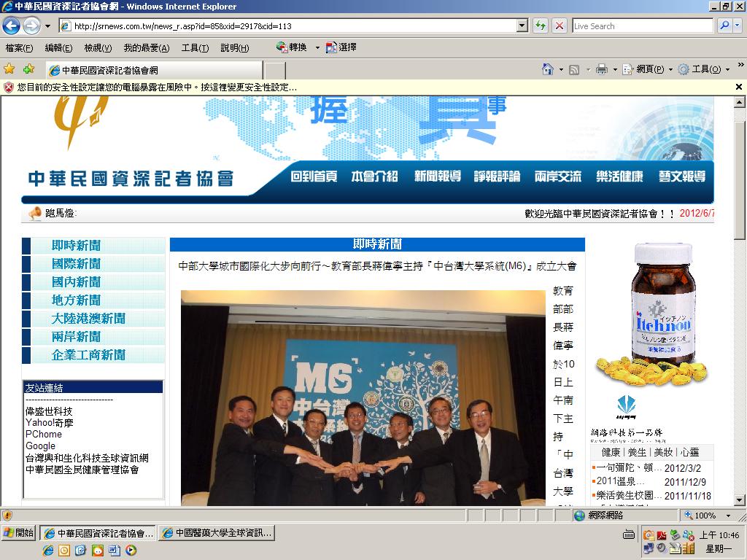Screen dimensions: 747x560
Task: Open the 說明(H) menu
Action: click(234, 47)
